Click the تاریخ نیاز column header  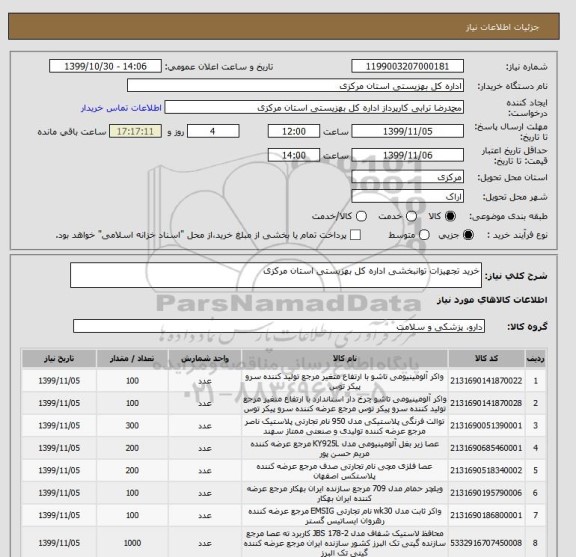tap(59, 359)
